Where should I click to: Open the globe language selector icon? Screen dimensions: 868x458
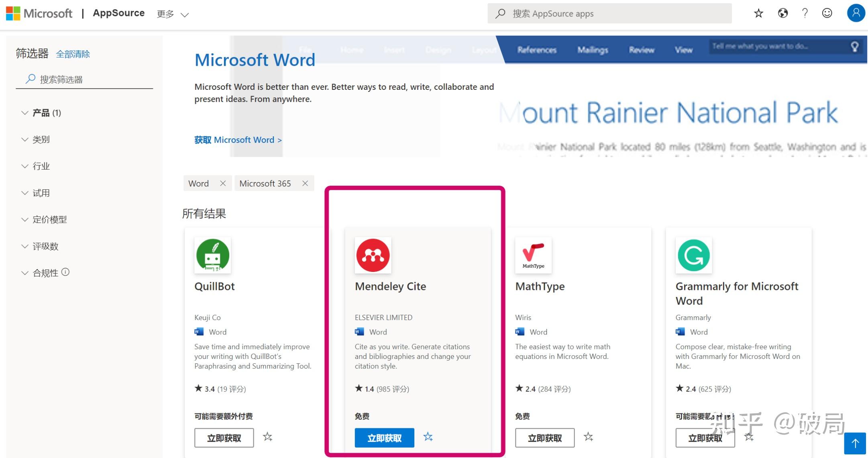click(782, 14)
